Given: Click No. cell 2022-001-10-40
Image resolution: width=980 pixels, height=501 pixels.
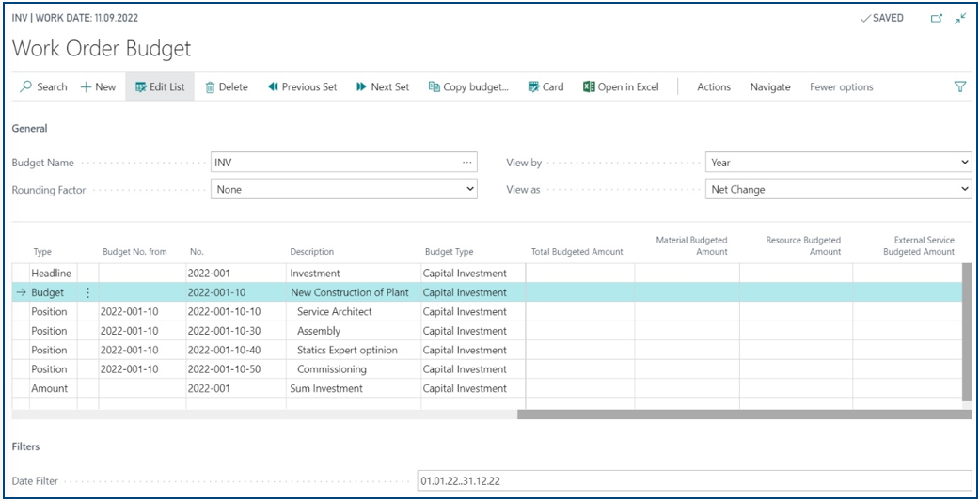Looking at the screenshot, I should pos(236,350).
